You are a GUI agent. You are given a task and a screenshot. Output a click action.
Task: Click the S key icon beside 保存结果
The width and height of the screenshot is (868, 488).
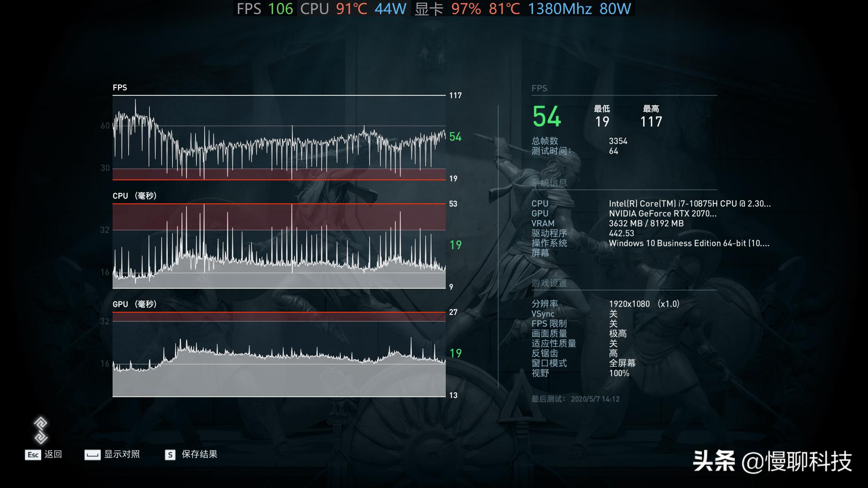pyautogui.click(x=170, y=455)
